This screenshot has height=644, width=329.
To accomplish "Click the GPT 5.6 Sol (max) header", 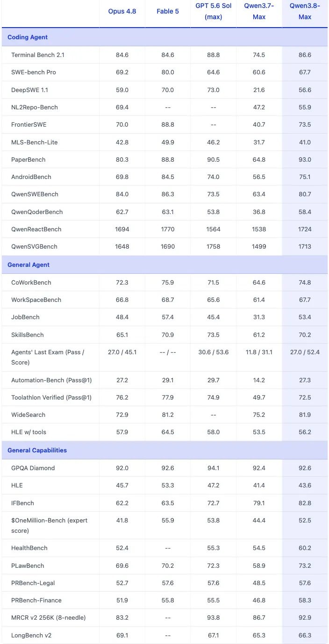I will coord(213,11).
